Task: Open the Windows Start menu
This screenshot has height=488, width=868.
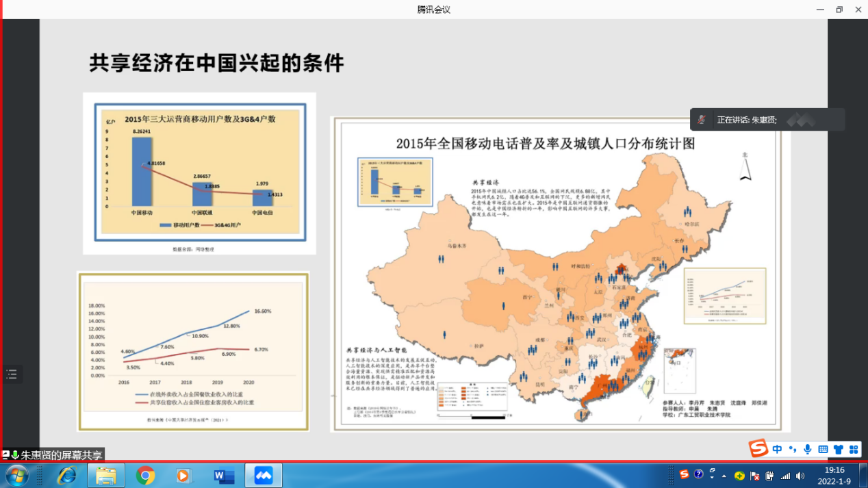Action: pyautogui.click(x=16, y=475)
